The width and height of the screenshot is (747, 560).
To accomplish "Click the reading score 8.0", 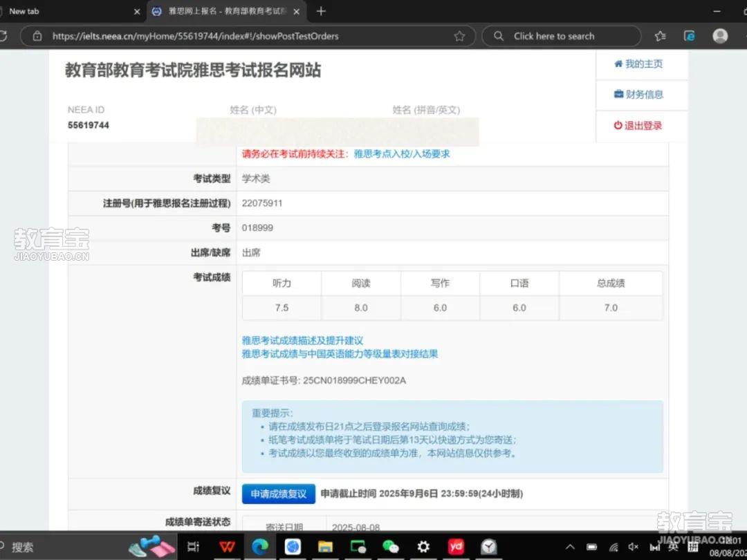I will point(360,308).
